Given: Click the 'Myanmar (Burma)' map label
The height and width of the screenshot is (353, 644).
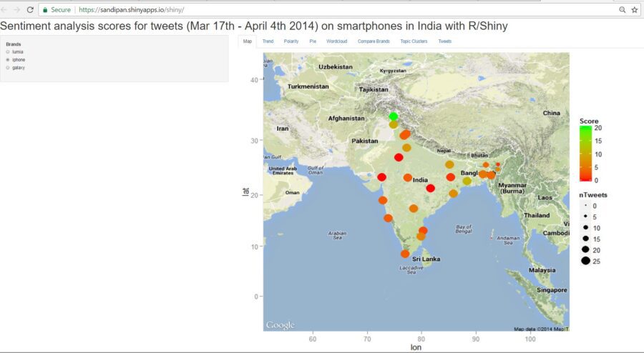Looking at the screenshot, I should pos(512,188).
